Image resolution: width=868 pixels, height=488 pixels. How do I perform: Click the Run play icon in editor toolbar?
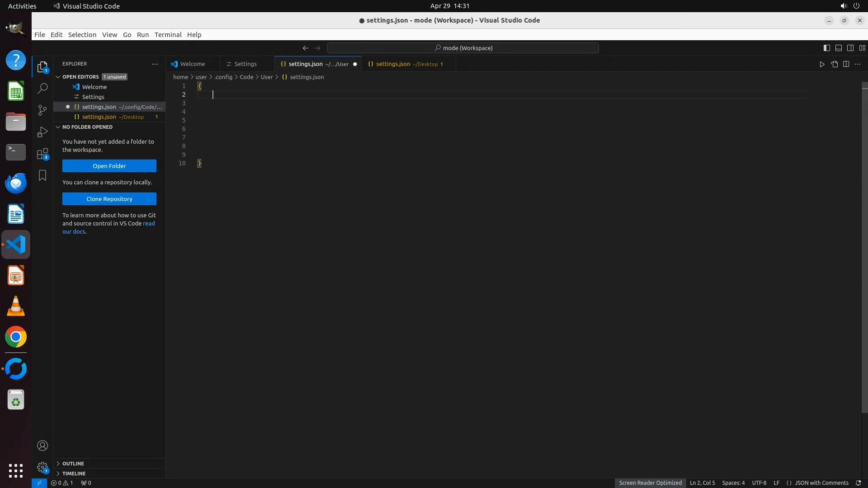point(822,64)
